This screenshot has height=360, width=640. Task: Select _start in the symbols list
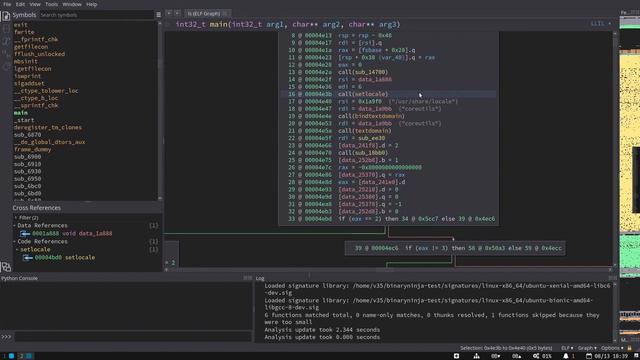[24, 120]
